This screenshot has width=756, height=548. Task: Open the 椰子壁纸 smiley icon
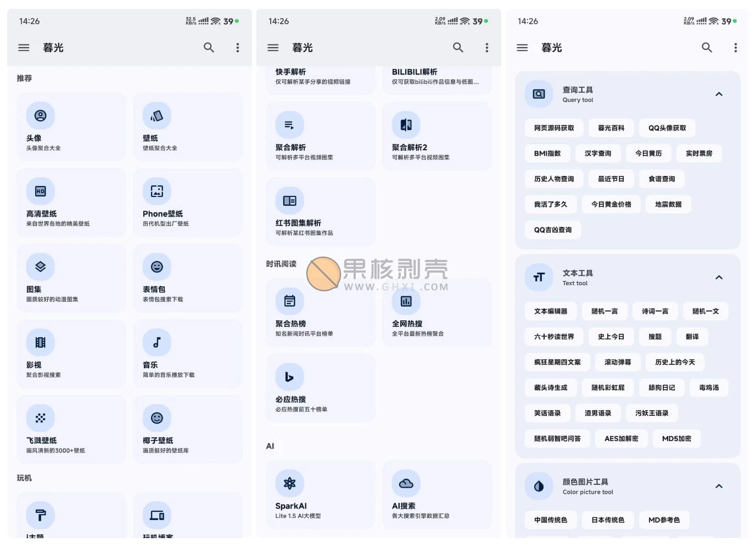[157, 419]
